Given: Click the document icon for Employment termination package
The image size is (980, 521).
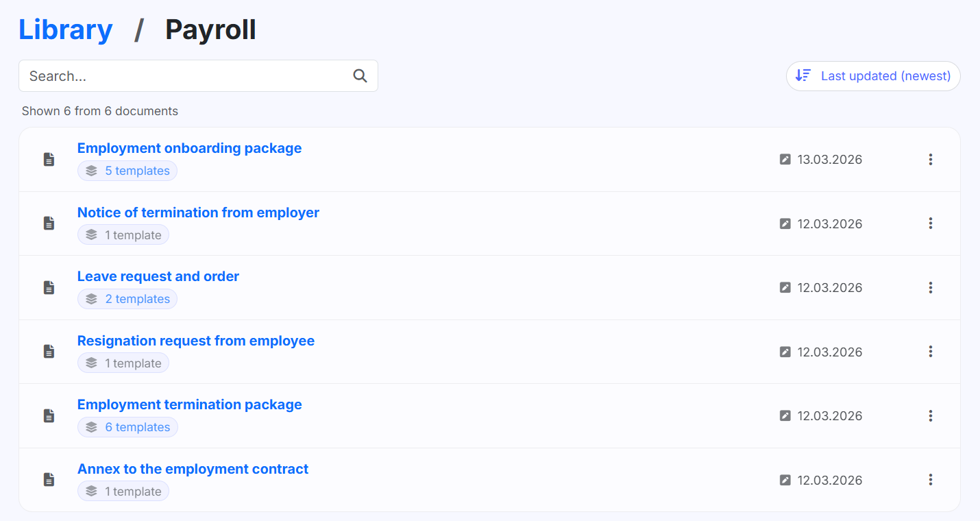Looking at the screenshot, I should (x=49, y=415).
